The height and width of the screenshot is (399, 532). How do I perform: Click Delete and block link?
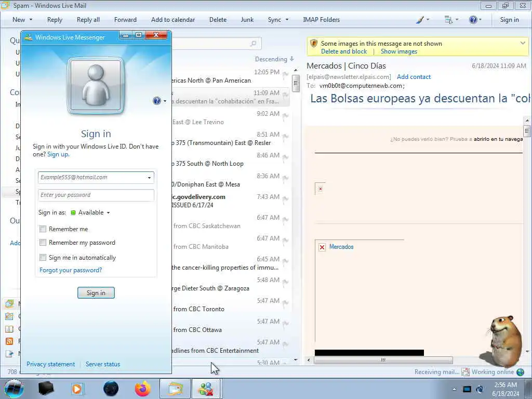[344, 51]
